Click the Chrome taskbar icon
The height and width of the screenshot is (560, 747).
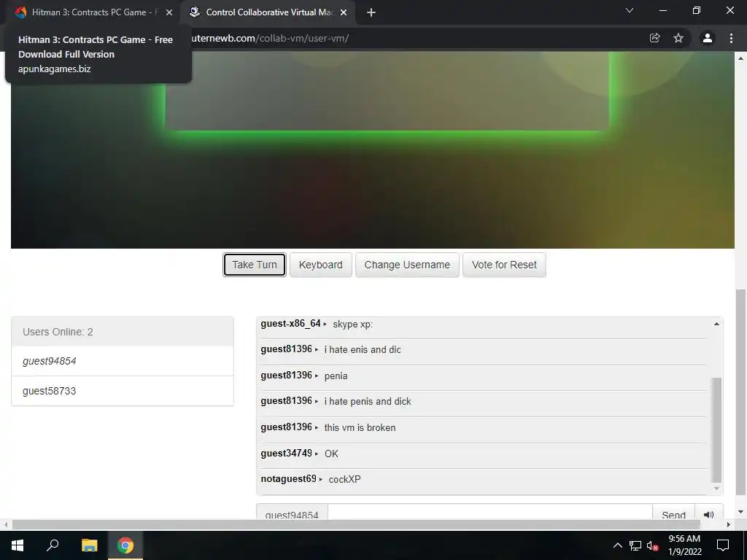(125, 545)
